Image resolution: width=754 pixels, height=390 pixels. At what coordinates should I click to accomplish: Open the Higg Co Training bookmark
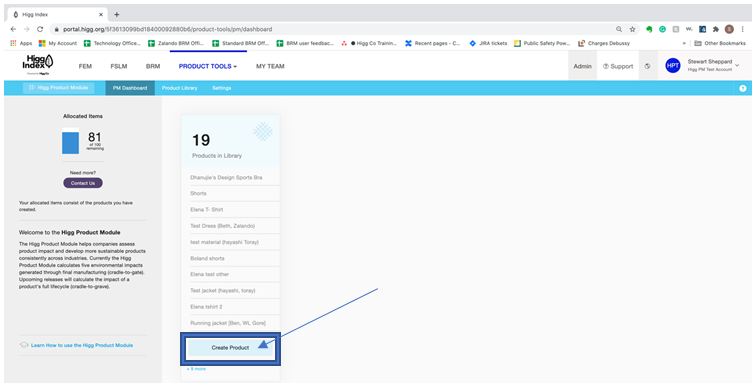[369, 43]
